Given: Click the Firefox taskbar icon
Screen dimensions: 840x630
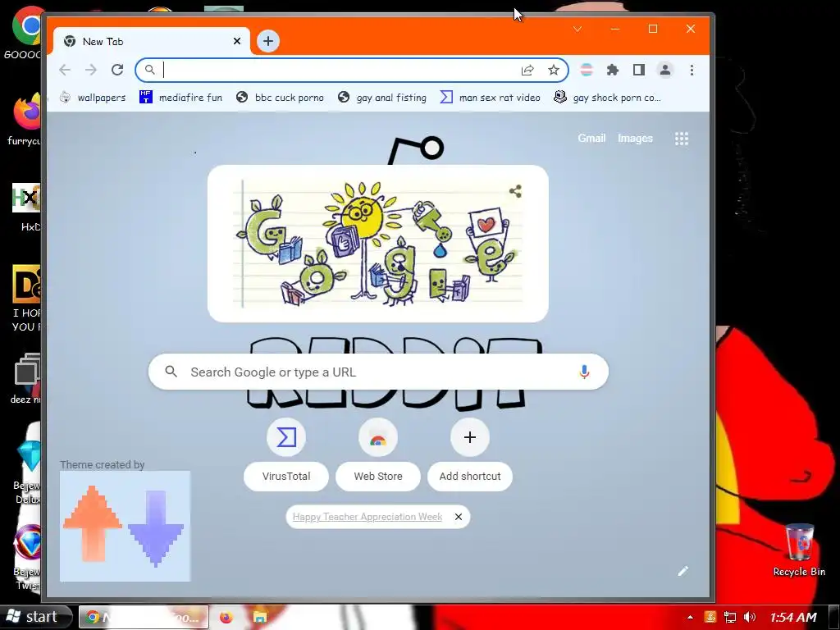Looking at the screenshot, I should 226,618.
